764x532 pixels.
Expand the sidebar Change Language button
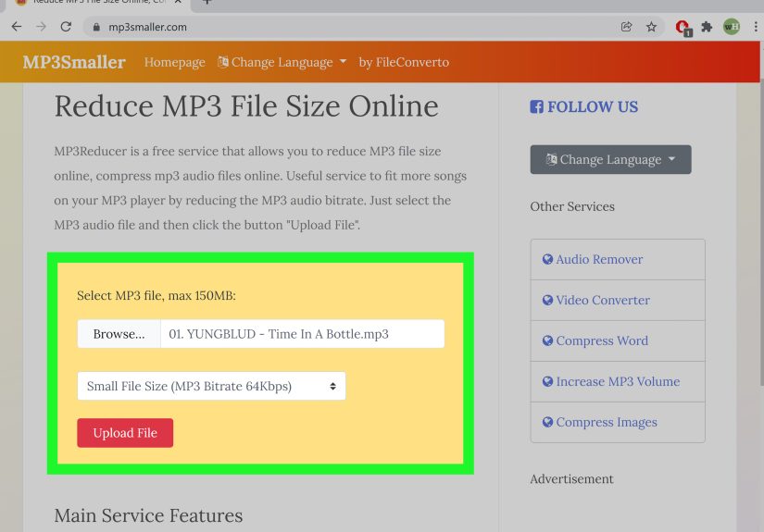pyautogui.click(x=610, y=159)
